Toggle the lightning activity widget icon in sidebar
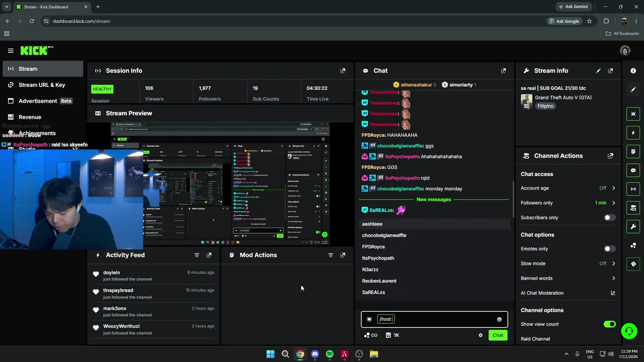 pos(633,133)
